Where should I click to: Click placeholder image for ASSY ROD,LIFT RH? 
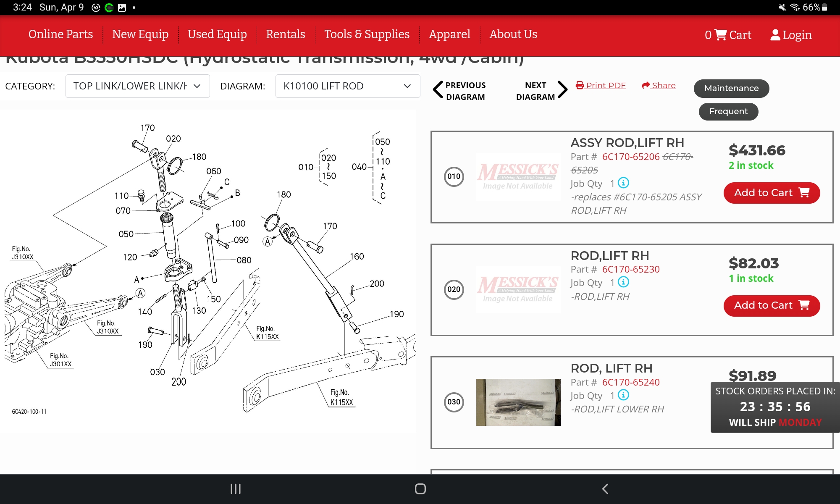click(x=518, y=177)
